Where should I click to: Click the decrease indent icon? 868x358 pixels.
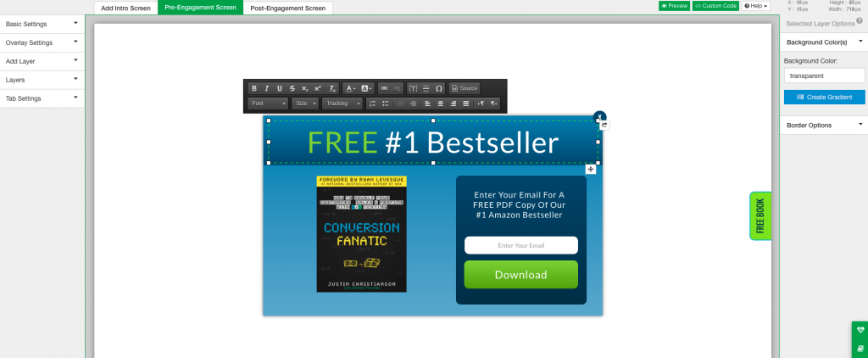(x=400, y=103)
